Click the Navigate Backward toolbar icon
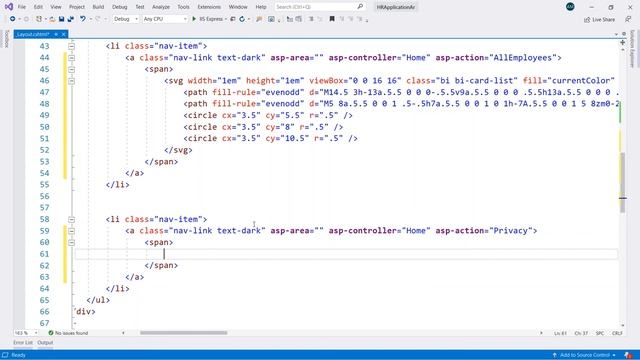Image resolution: width=640 pixels, height=360 pixels. (12, 19)
